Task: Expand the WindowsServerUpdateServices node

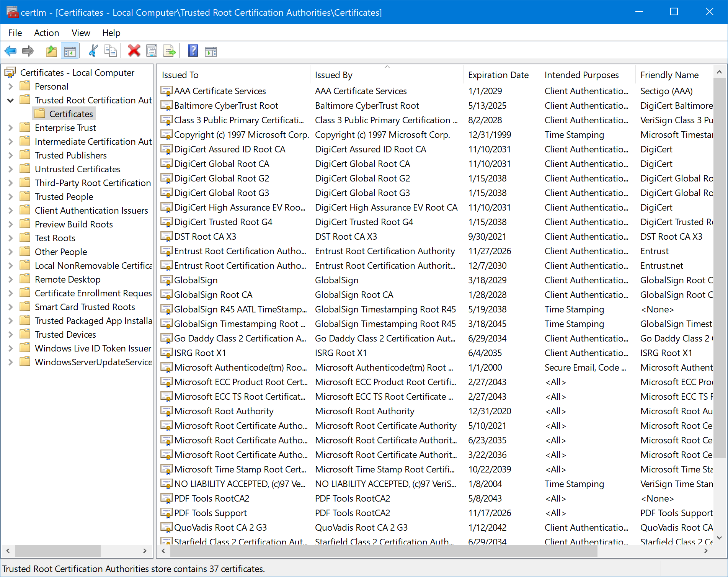Action: point(11,362)
